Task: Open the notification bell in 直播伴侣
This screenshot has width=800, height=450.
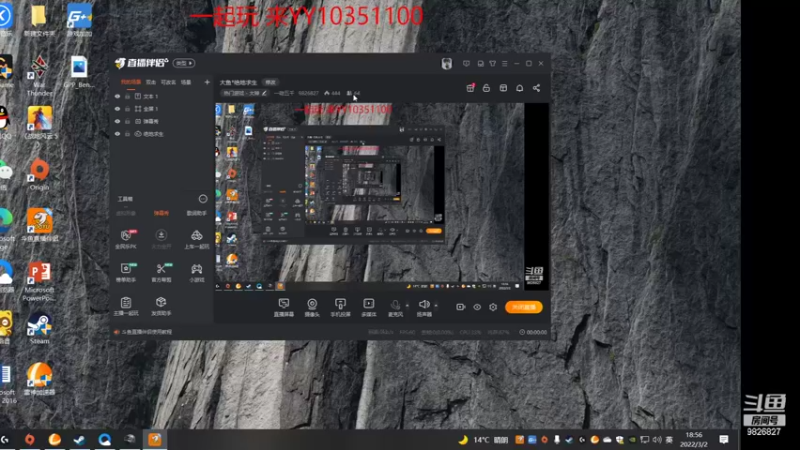Action: pos(519,88)
